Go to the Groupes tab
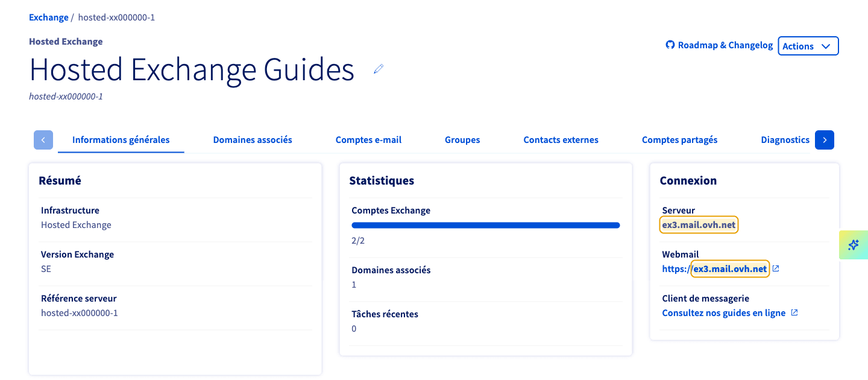The width and height of the screenshot is (868, 380). click(x=462, y=140)
